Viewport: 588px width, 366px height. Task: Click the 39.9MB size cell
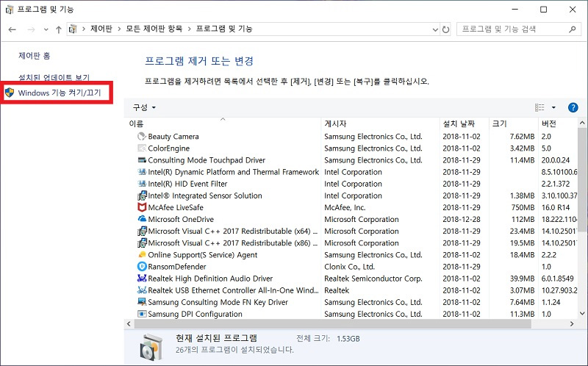(x=522, y=279)
